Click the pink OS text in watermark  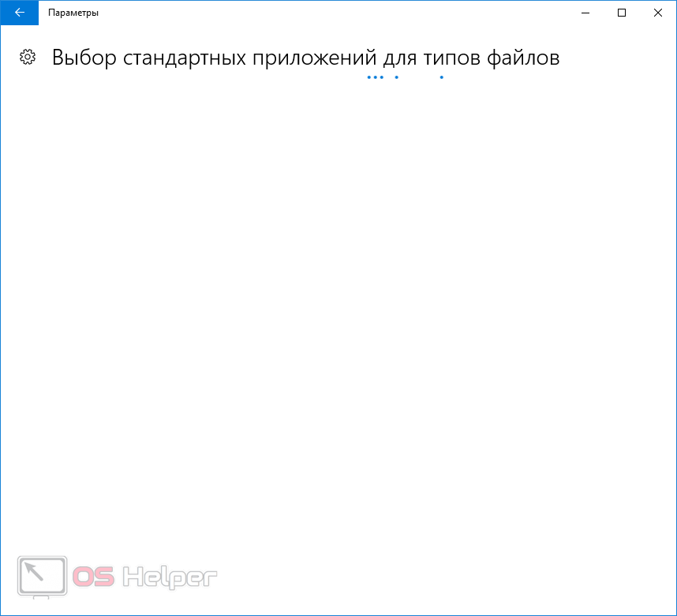click(x=94, y=577)
